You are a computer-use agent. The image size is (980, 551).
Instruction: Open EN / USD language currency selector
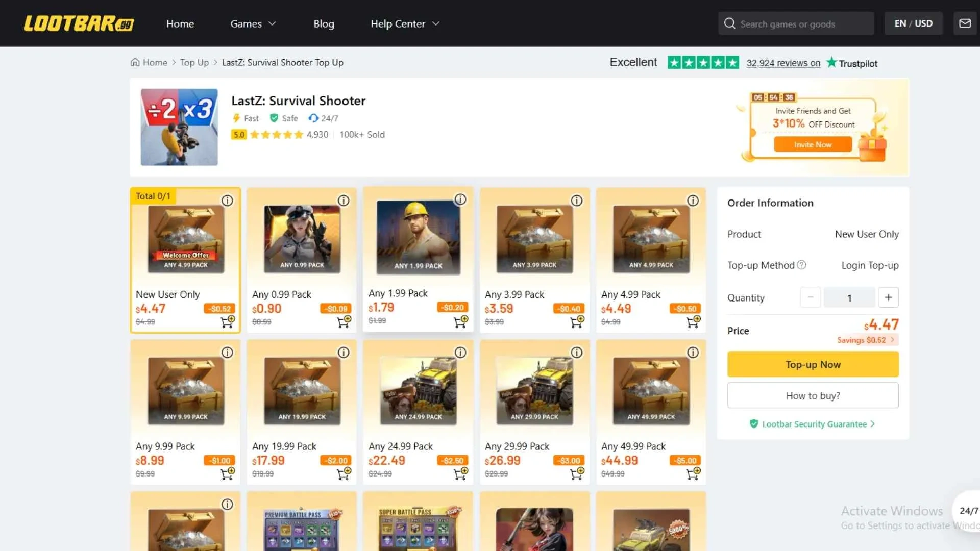(913, 23)
